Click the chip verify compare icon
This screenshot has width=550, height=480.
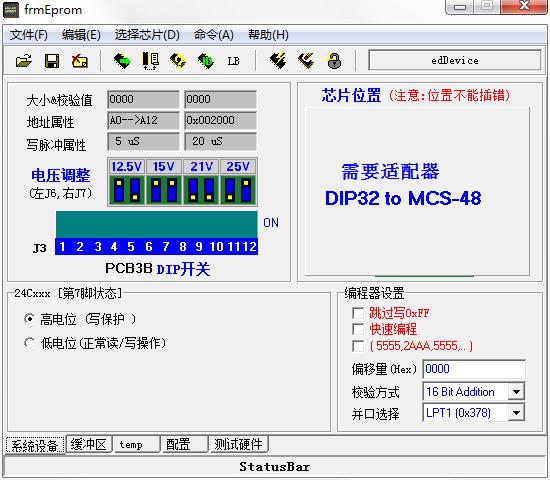(x=150, y=61)
